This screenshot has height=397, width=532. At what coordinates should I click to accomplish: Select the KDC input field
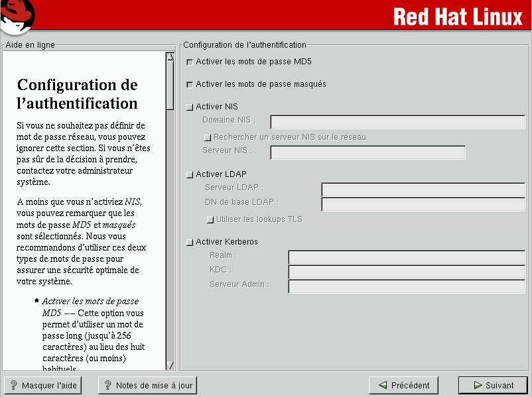[406, 272]
